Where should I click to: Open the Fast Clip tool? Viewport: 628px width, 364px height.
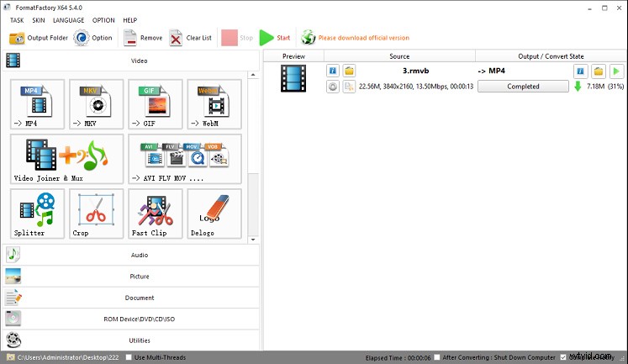[156, 214]
